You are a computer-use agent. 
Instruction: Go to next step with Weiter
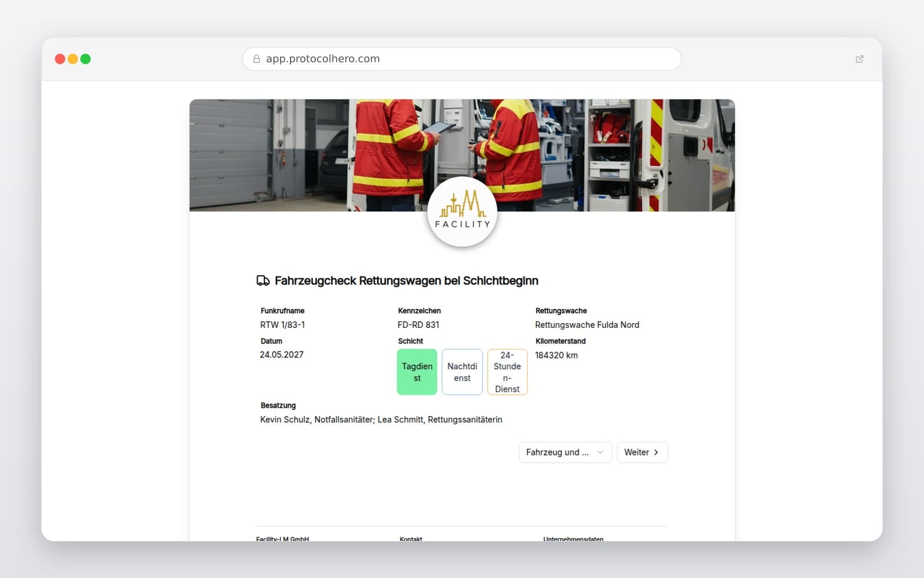642,453
